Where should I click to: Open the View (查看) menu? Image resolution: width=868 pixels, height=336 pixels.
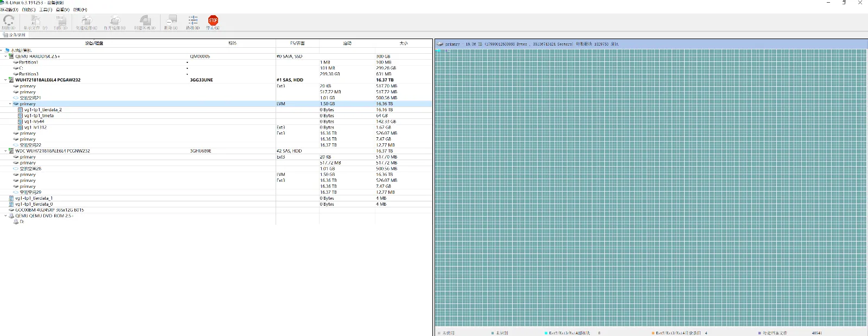62,10
